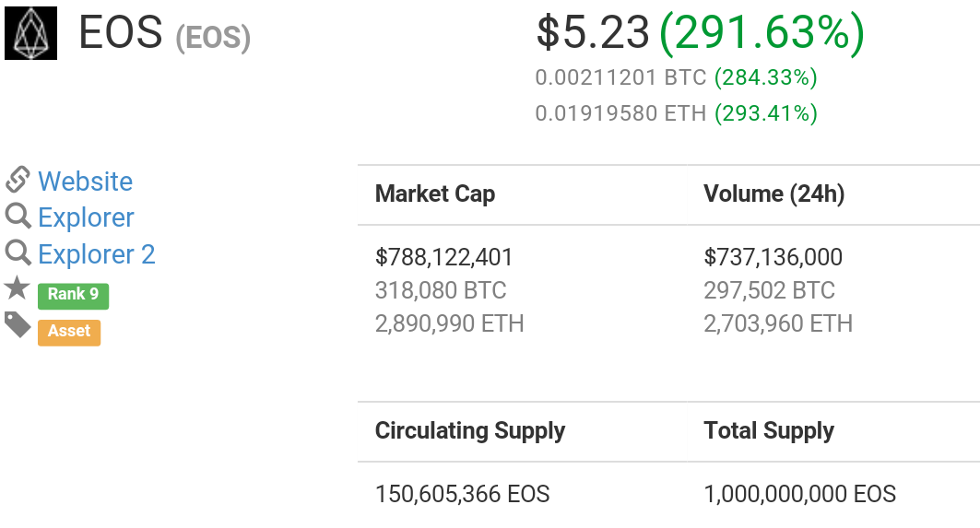Click the magnifier icon next to Explorer
The width and height of the screenshot is (980, 528).
18,217
